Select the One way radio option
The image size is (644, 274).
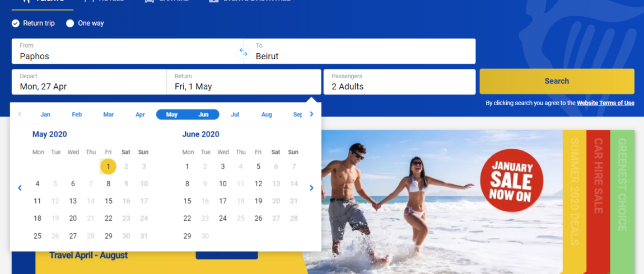(x=85, y=23)
